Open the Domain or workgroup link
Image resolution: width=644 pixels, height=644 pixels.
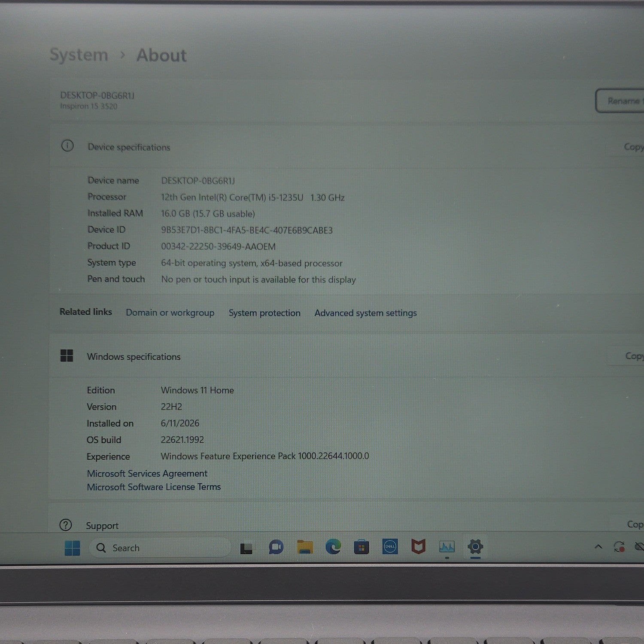click(x=170, y=313)
